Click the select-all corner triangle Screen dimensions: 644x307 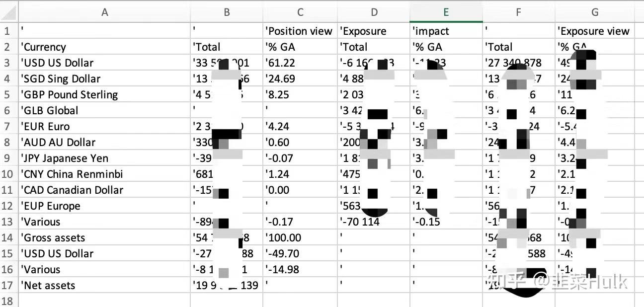(x=9, y=12)
